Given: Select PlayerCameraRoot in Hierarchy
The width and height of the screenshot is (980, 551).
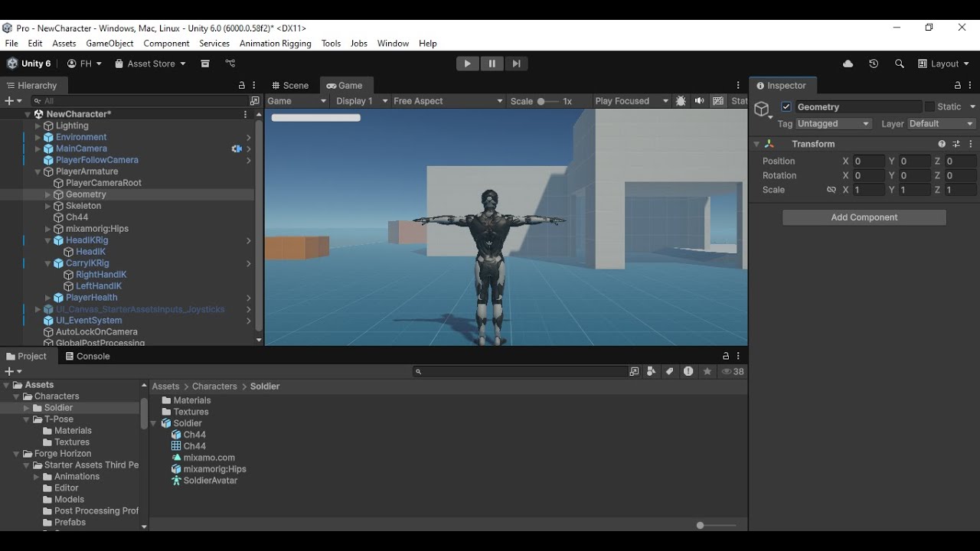Looking at the screenshot, I should click(103, 183).
